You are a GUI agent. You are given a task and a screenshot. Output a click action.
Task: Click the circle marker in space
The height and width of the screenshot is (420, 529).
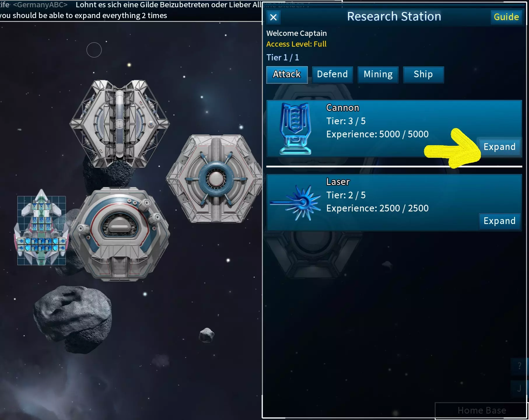click(94, 50)
